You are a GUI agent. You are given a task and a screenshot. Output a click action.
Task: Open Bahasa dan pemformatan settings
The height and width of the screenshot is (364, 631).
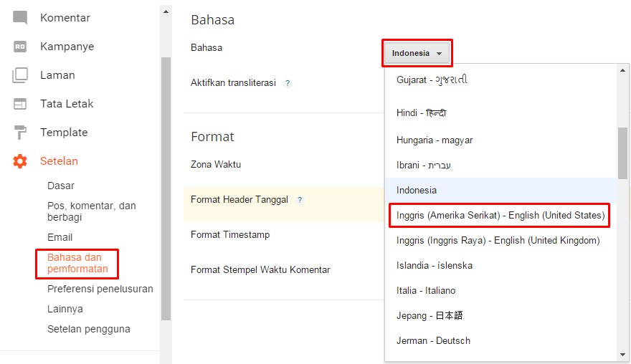click(77, 263)
